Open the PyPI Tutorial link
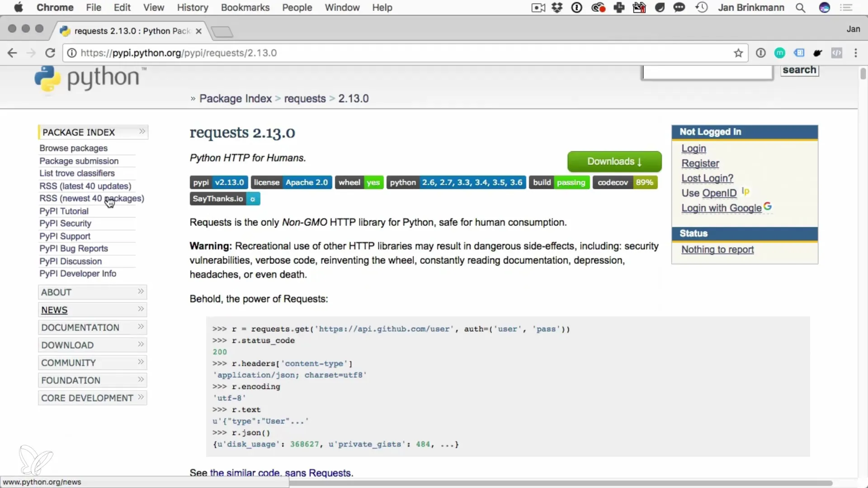 point(64,211)
